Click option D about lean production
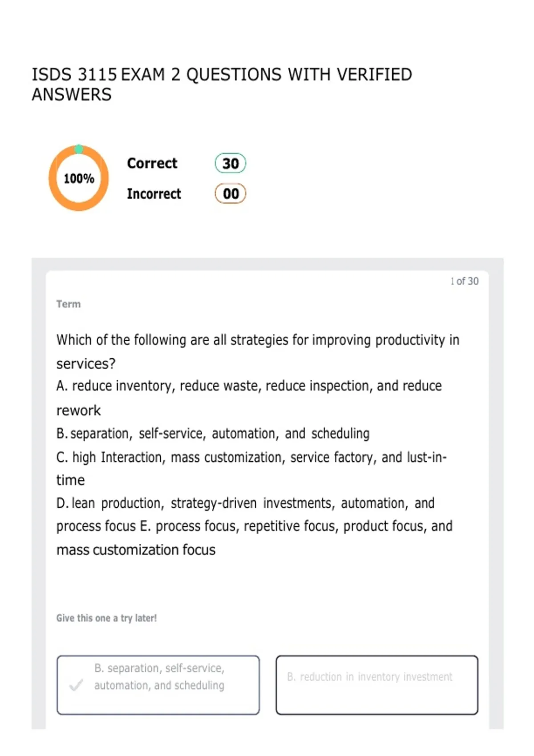 point(245,503)
